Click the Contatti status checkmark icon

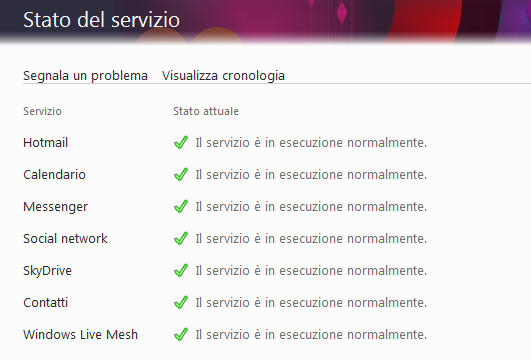(x=181, y=302)
